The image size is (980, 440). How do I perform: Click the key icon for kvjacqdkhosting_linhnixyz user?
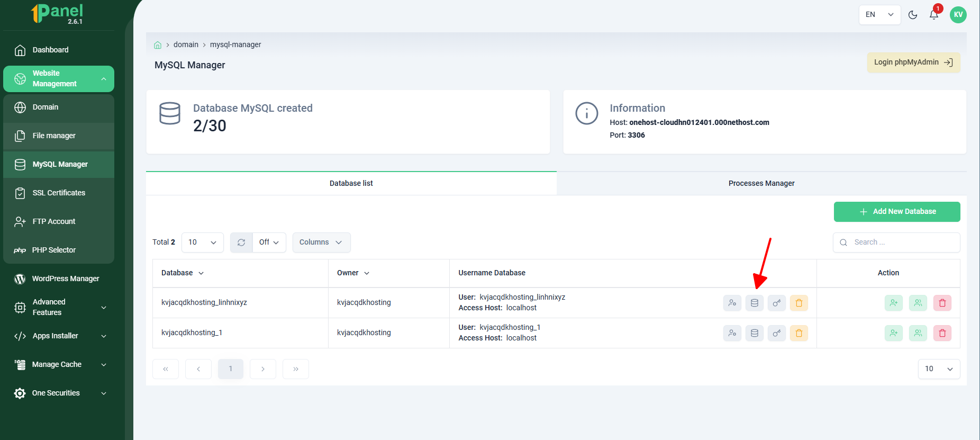click(x=777, y=303)
